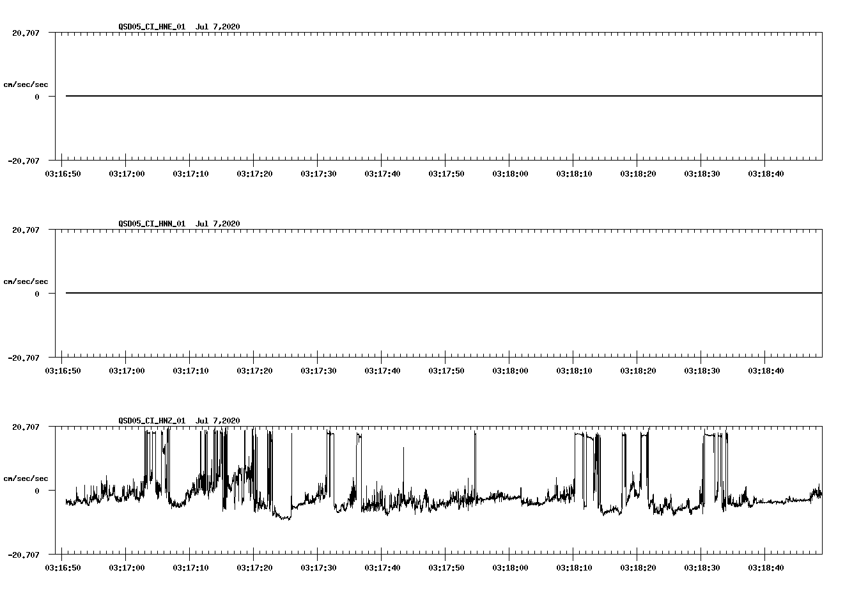Click the zero axis label on the HNE plot
The height and width of the screenshot is (591, 868).
click(x=37, y=97)
